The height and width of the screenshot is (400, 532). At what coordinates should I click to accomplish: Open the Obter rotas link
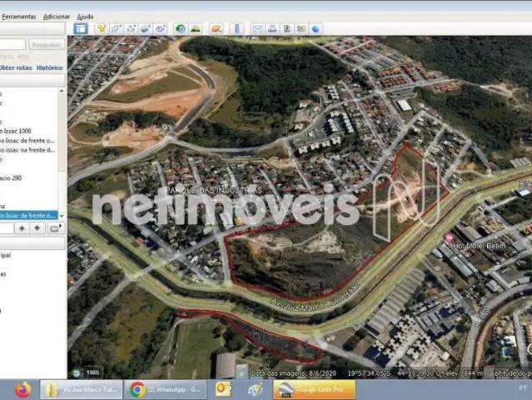tap(16, 67)
